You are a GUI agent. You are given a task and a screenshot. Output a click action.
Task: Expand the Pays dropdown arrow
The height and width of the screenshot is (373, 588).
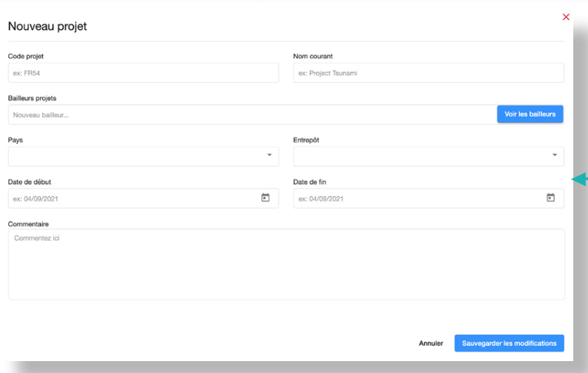pyautogui.click(x=269, y=155)
